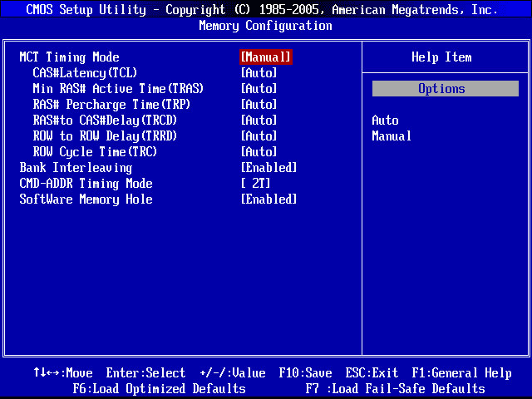Click the Min RAS# Active Time(TRAS) label

pos(118,89)
